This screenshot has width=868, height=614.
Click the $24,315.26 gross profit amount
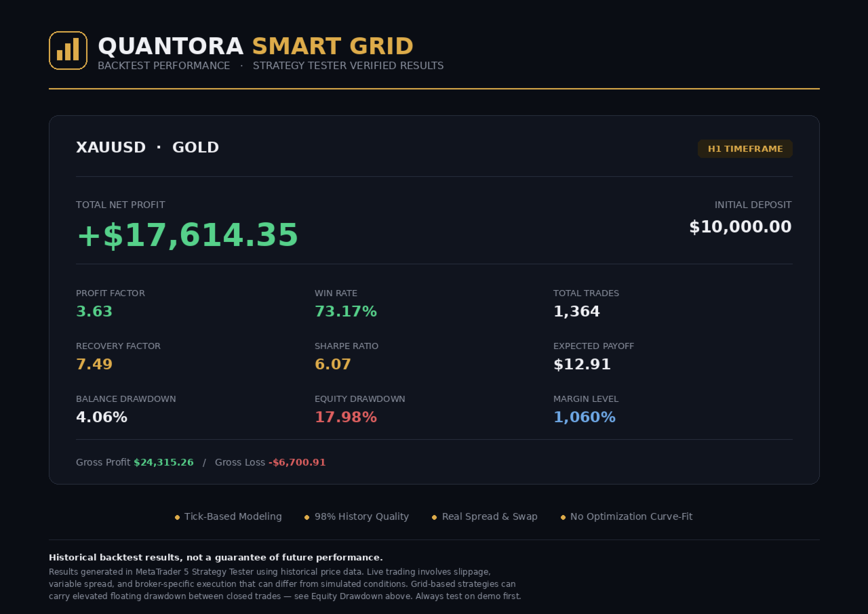click(163, 462)
